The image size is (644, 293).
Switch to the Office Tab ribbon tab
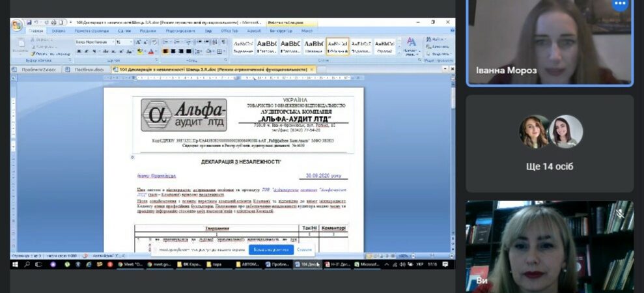(229, 31)
